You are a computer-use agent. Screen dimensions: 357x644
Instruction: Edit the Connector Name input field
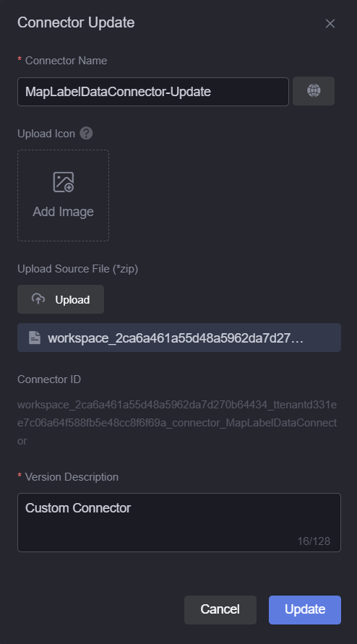pos(153,92)
